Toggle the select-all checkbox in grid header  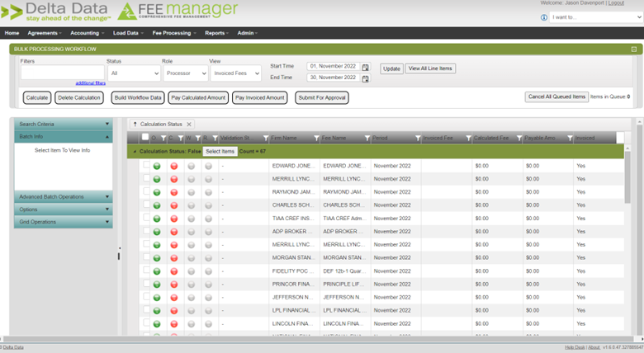(x=145, y=137)
